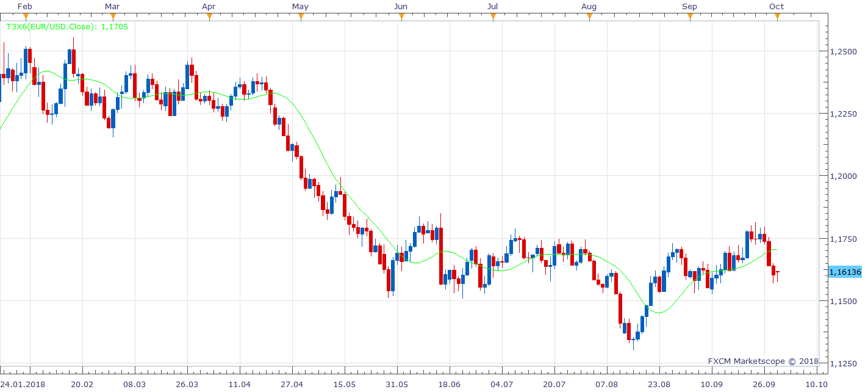Click the current price tag 1,16136

[x=844, y=272]
